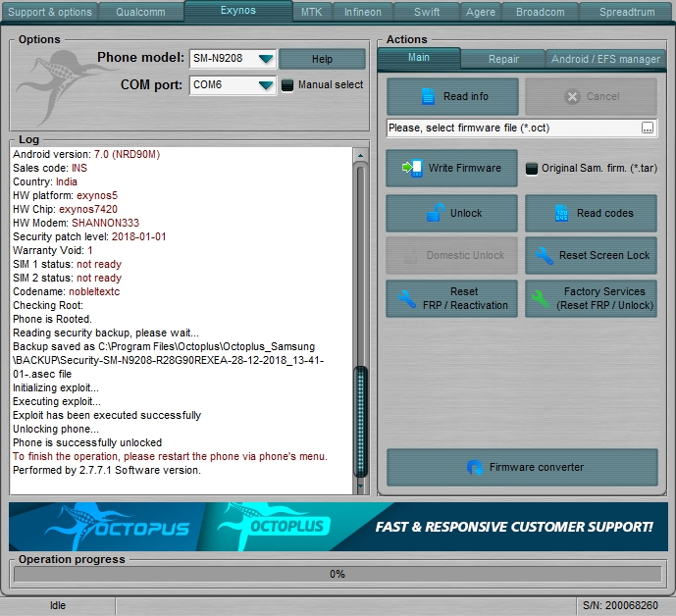Open the Infineon tab

[363, 12]
